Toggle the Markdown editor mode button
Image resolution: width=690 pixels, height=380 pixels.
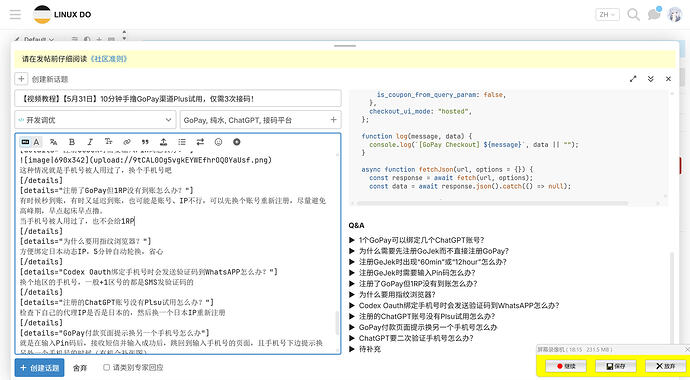(x=26, y=142)
